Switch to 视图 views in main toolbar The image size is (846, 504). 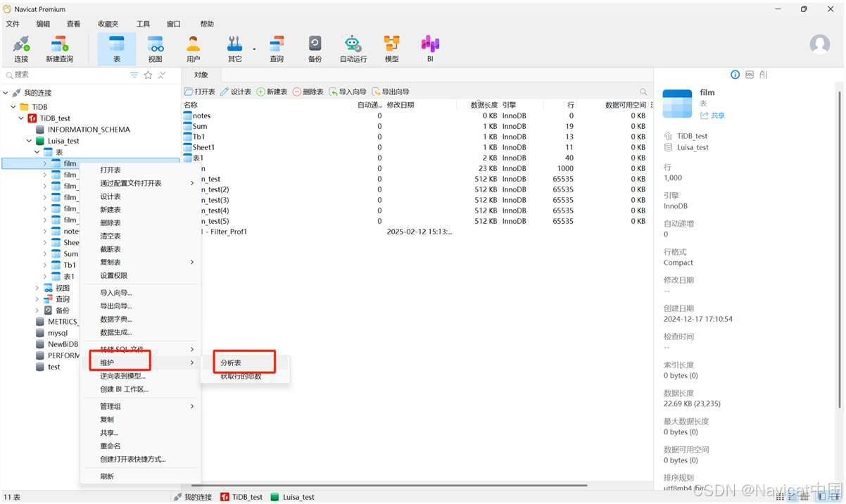[x=155, y=49]
